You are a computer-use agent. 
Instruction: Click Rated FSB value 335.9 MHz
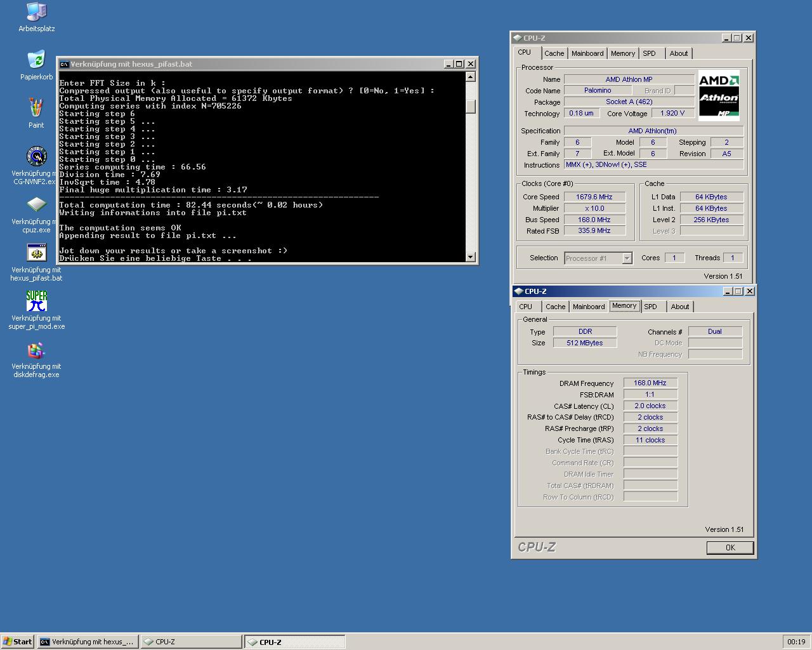(594, 231)
